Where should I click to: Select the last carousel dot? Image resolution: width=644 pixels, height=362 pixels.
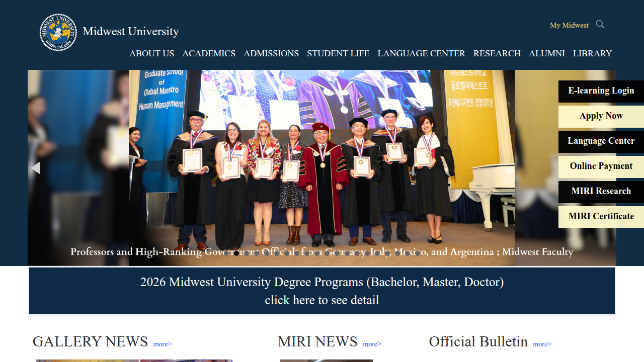point(418,253)
